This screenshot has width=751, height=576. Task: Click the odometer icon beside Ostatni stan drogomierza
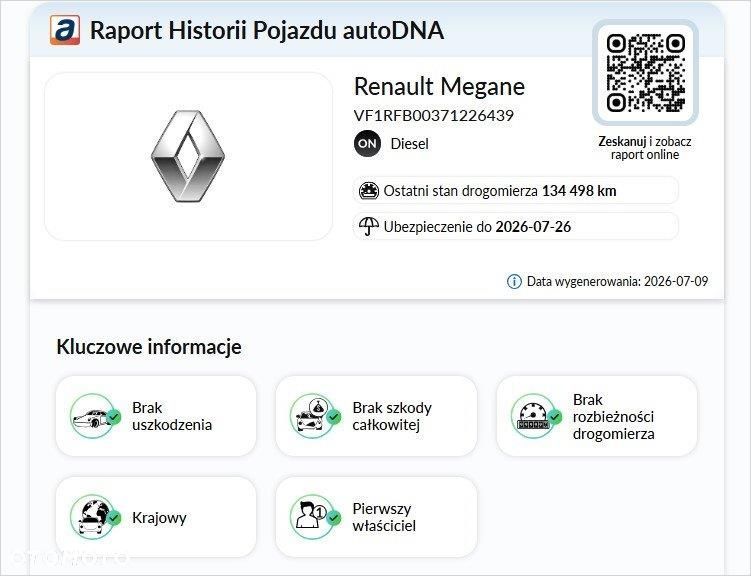[x=369, y=191]
